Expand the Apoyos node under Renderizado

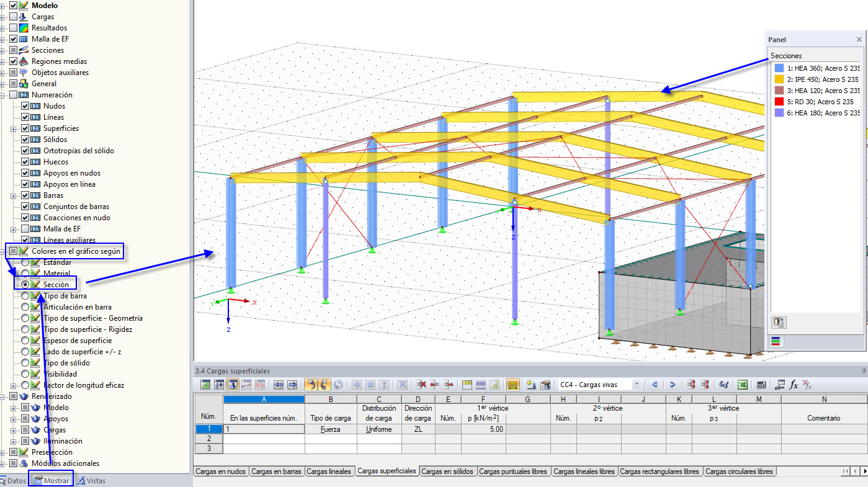(x=14, y=419)
